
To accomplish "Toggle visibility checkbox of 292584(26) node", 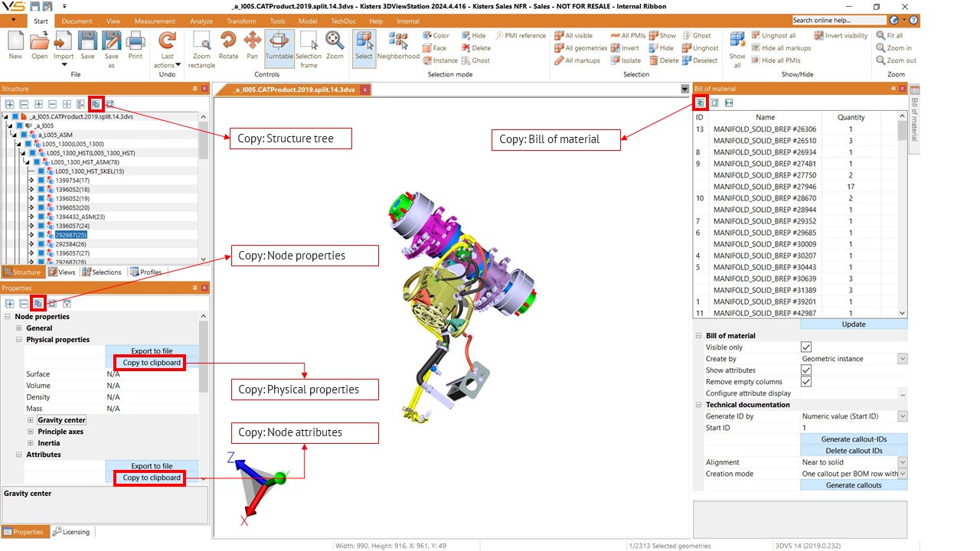I will point(41,245).
